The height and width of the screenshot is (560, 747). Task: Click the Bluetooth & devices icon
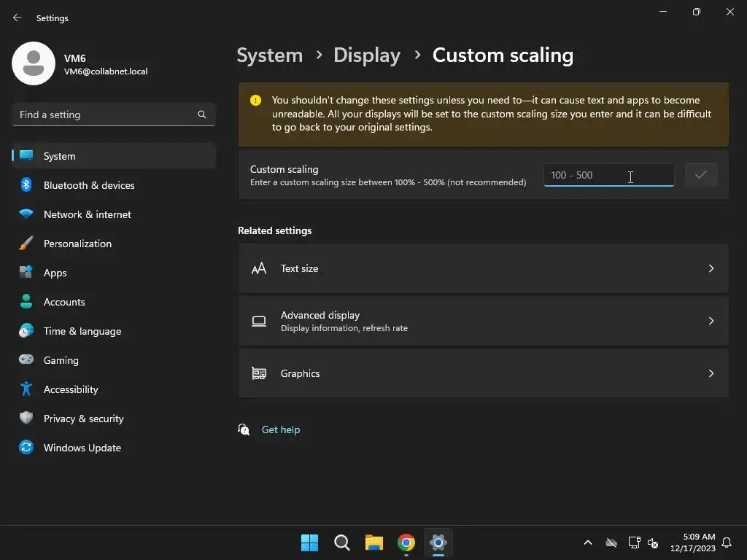tap(26, 184)
